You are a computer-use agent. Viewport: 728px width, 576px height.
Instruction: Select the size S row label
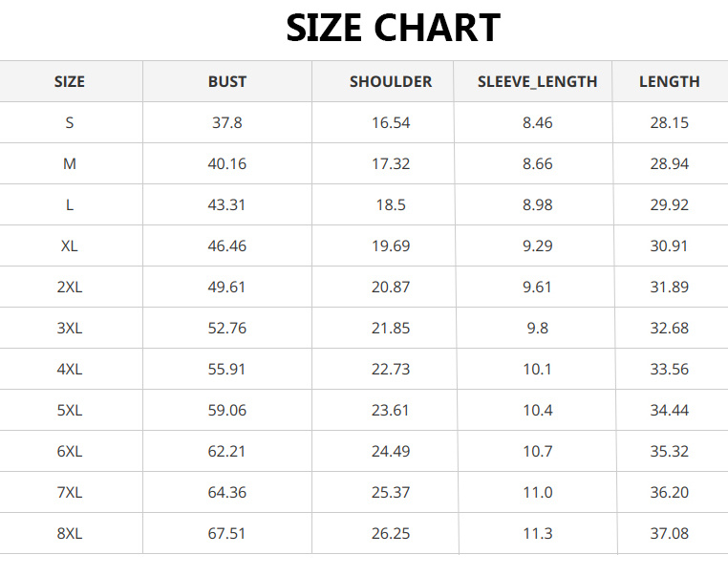(x=70, y=123)
